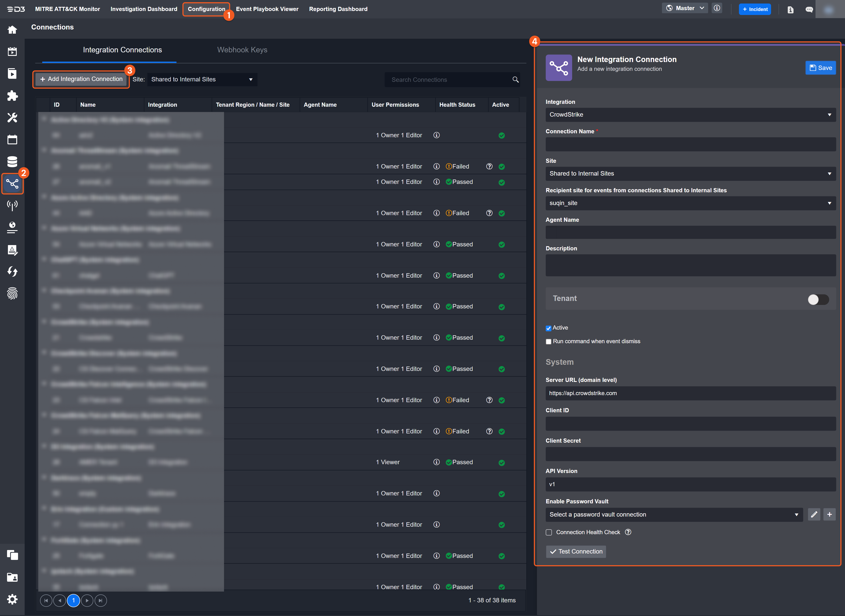The width and height of the screenshot is (845, 616).
Task: Uncheck the Active checkbox
Action: click(549, 328)
